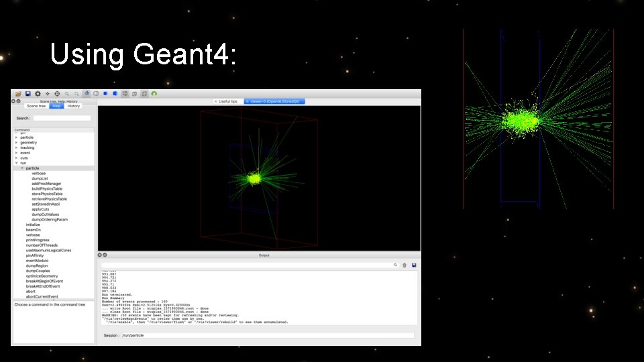The image size is (644, 362).
Task: Switch to the History tab
Action: (74, 106)
